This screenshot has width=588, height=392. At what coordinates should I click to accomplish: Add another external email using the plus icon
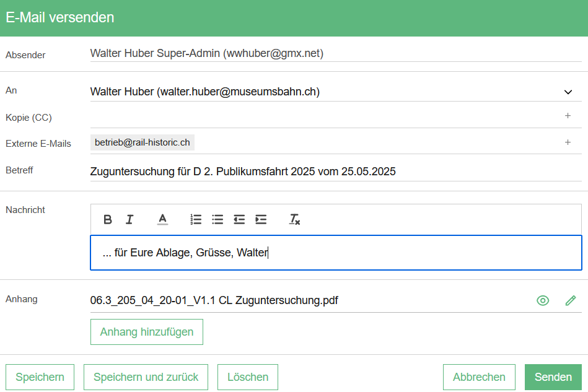tap(568, 142)
